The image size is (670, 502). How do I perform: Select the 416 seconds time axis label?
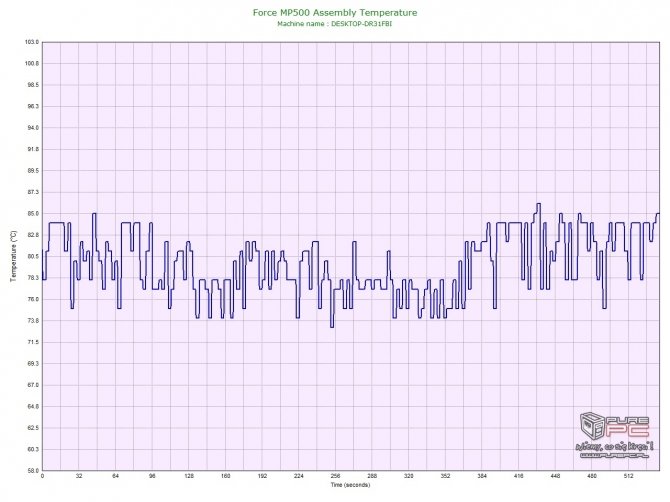pos(519,476)
